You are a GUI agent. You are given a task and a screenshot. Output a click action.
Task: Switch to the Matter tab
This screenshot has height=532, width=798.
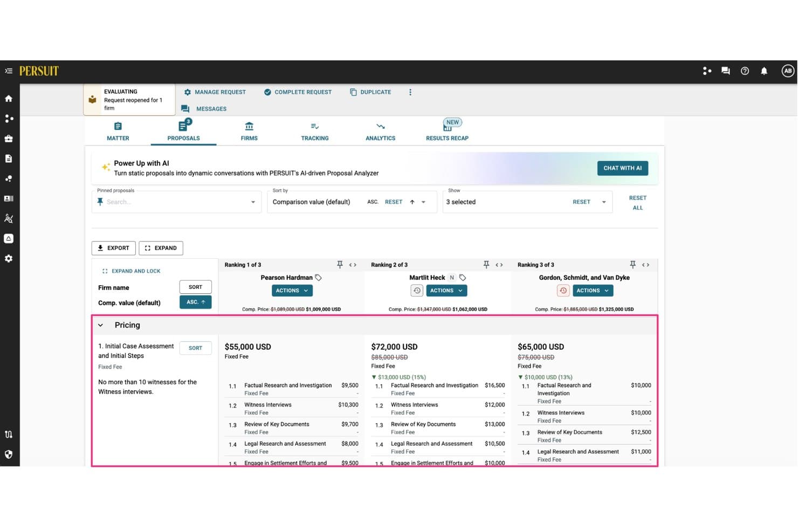(118, 131)
